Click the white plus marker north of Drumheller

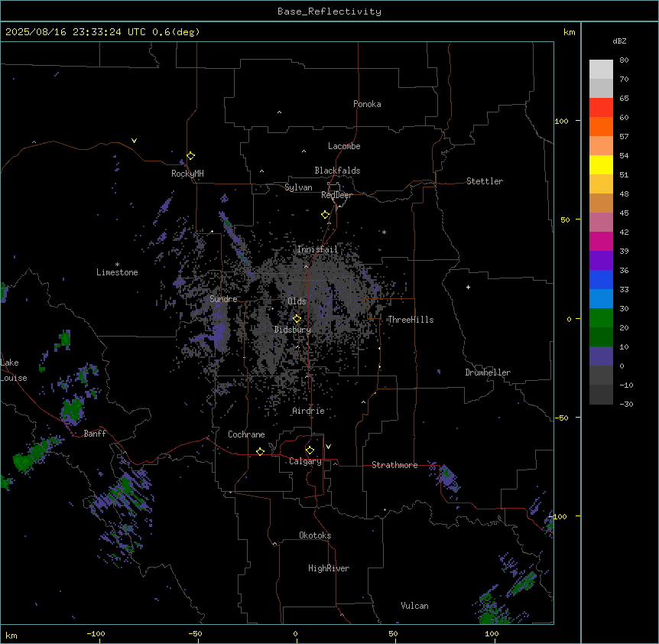pos(468,287)
